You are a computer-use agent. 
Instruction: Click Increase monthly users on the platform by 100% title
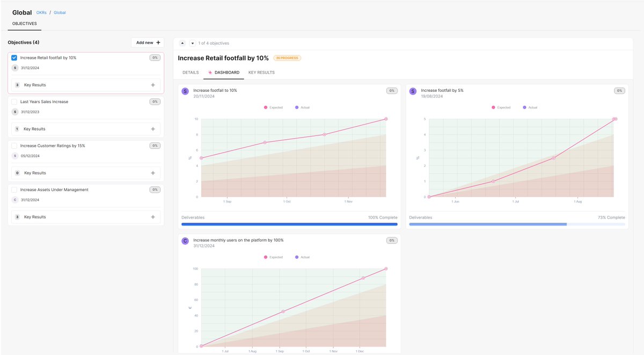238,240
